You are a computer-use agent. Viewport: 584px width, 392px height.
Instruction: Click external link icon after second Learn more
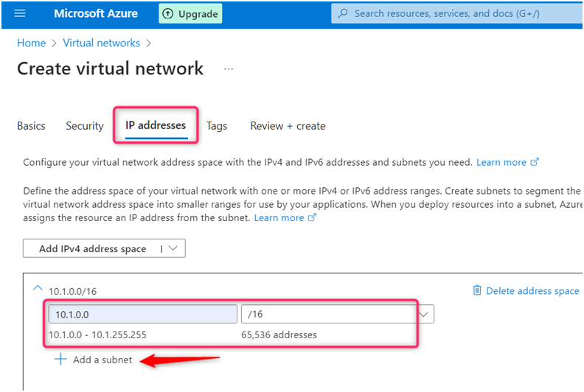[313, 218]
